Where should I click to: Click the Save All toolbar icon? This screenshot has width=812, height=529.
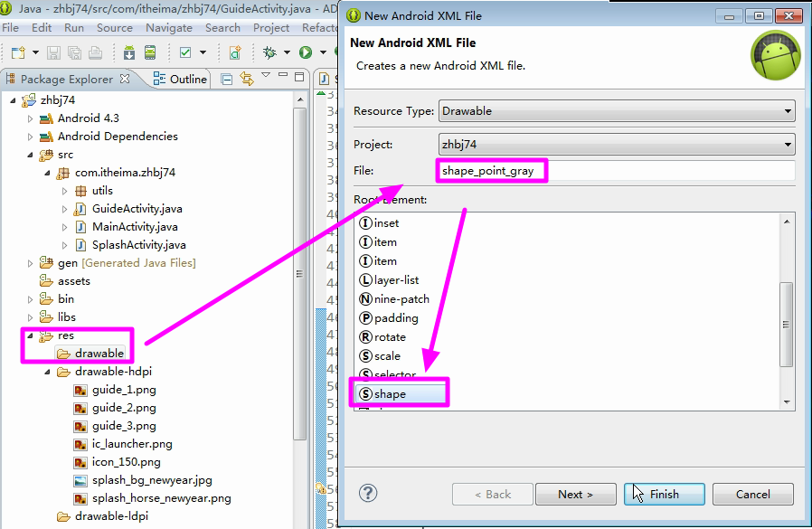pos(74,52)
